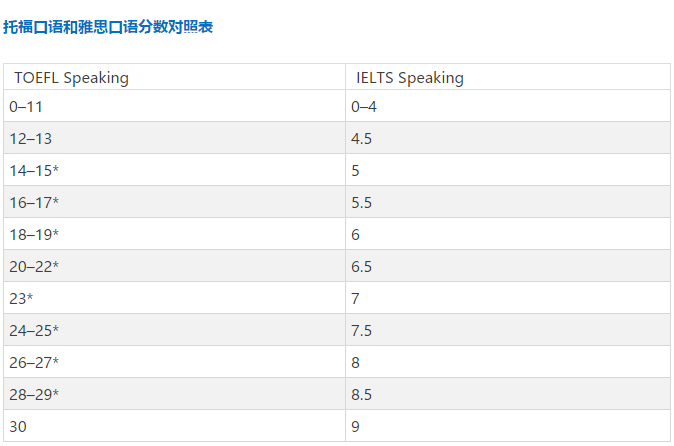674x446 pixels.
Task: Click the 14–15* TOEFL score cell
Action: [34, 170]
